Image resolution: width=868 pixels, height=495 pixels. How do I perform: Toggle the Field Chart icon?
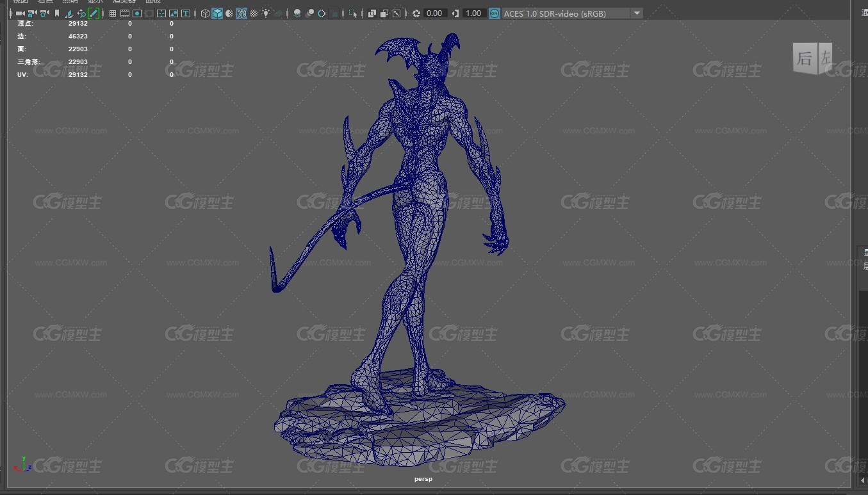pos(161,13)
